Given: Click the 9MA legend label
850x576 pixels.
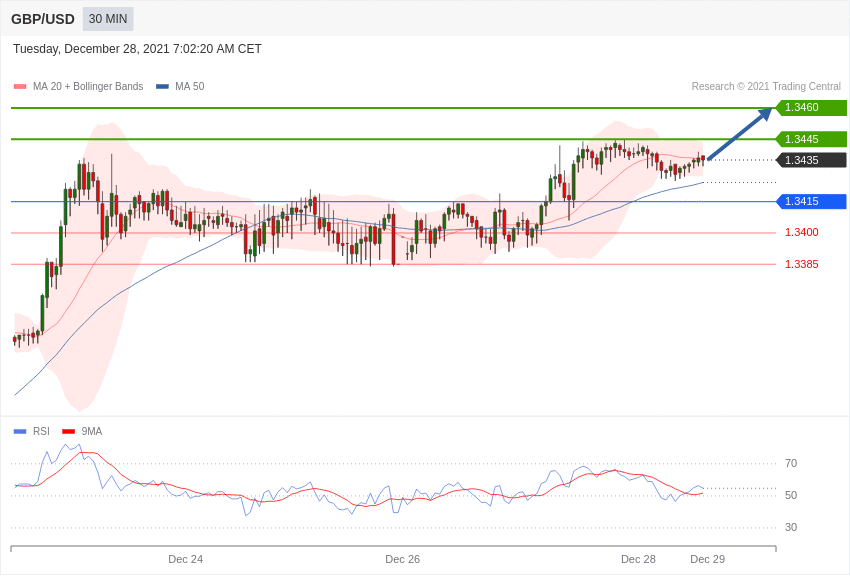Looking at the screenshot, I should coord(92,432).
